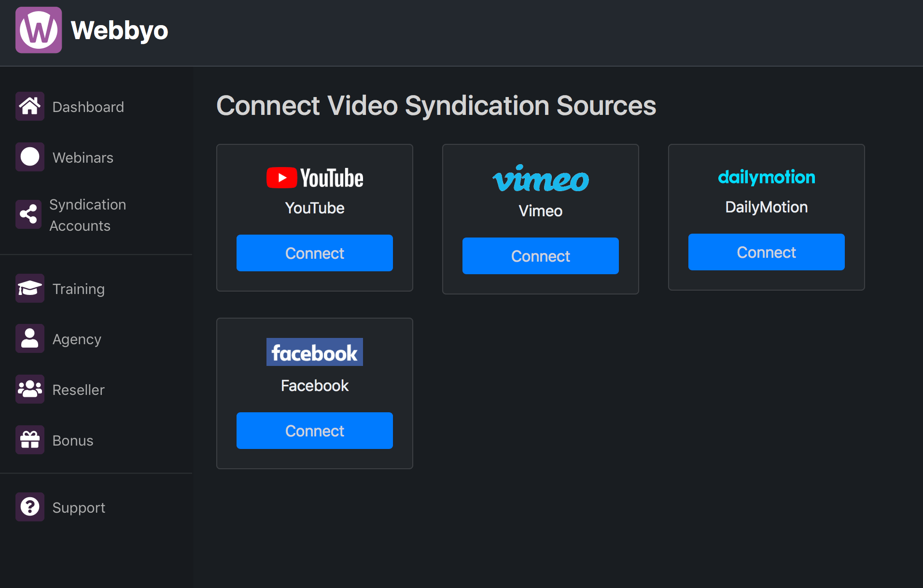Open the Reseller menu item
The height and width of the screenshot is (588, 923).
(78, 390)
